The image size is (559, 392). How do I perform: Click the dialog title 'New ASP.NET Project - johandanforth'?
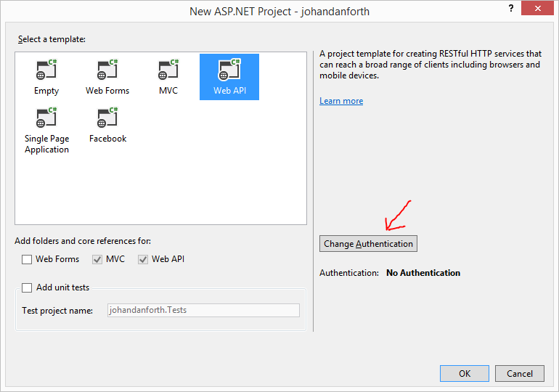(x=279, y=12)
